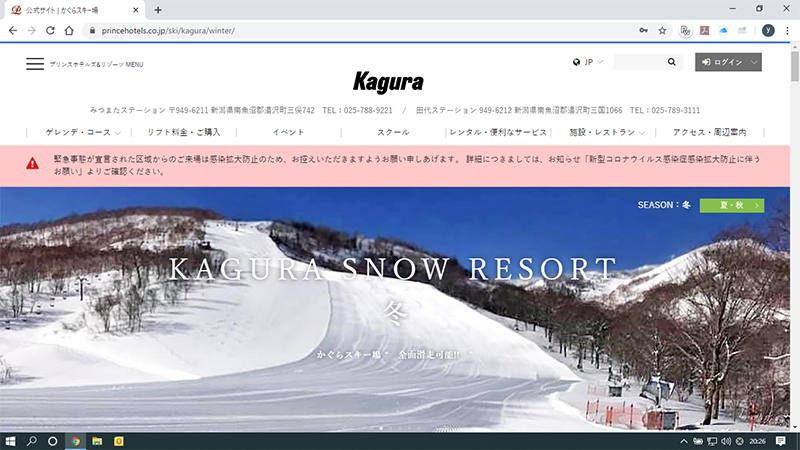Click the globe language icon
Image resolution: width=800 pixels, height=450 pixels.
tap(577, 62)
